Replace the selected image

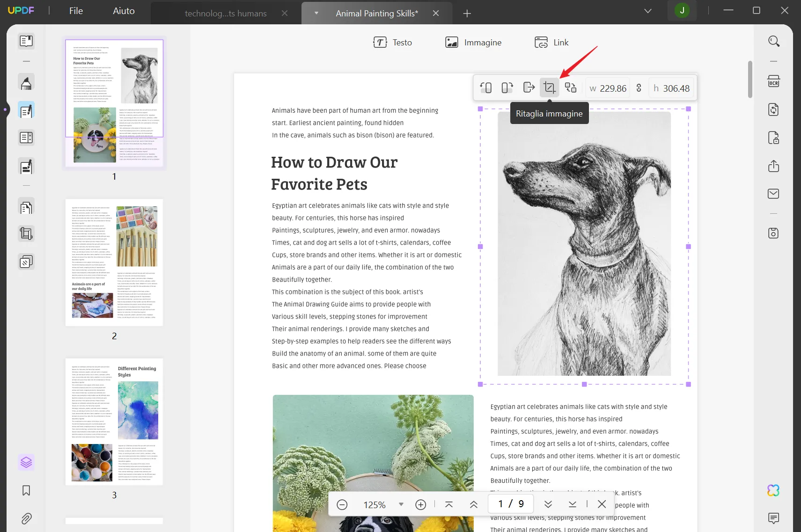[x=571, y=87]
